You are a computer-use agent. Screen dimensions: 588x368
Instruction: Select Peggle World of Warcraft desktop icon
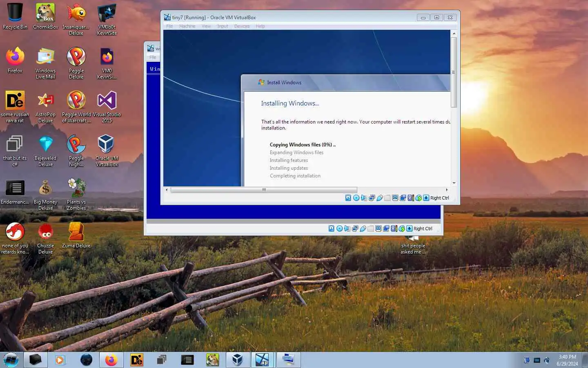76,107
